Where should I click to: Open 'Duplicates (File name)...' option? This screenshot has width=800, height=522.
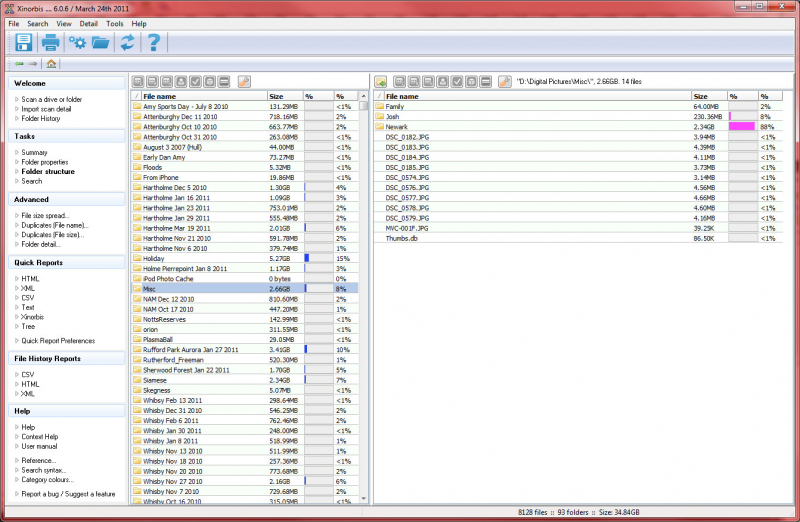click(x=55, y=226)
